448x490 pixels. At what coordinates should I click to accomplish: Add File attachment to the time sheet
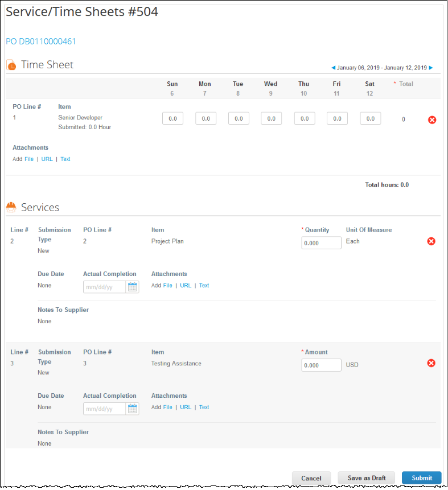[x=29, y=159]
